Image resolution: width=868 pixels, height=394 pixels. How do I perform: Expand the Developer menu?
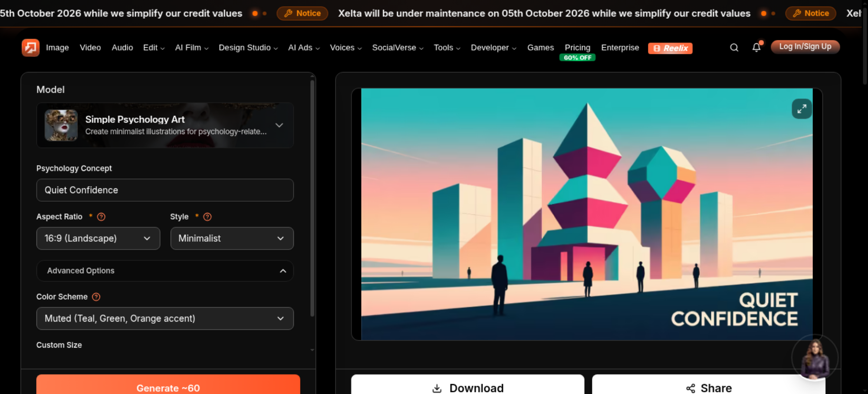click(x=493, y=48)
